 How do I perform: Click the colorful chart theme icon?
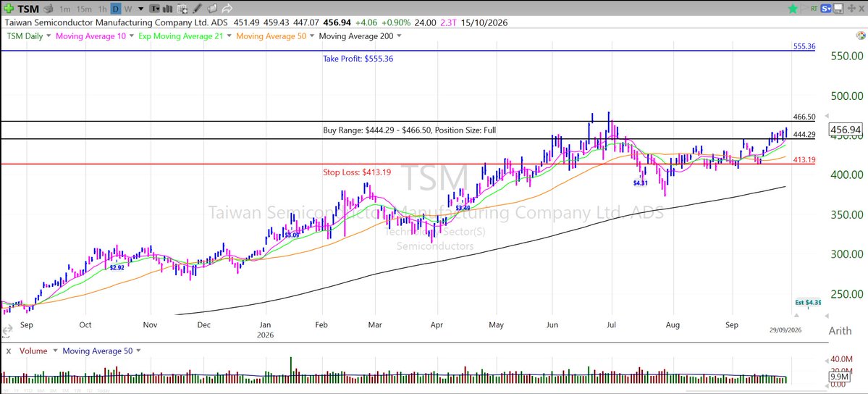861,36
